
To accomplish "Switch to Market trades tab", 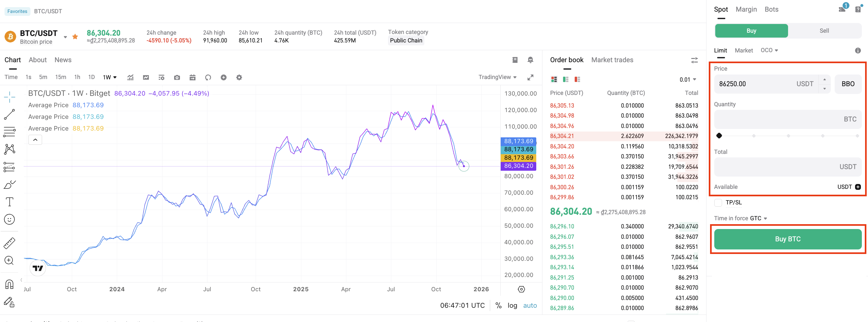I will point(612,60).
